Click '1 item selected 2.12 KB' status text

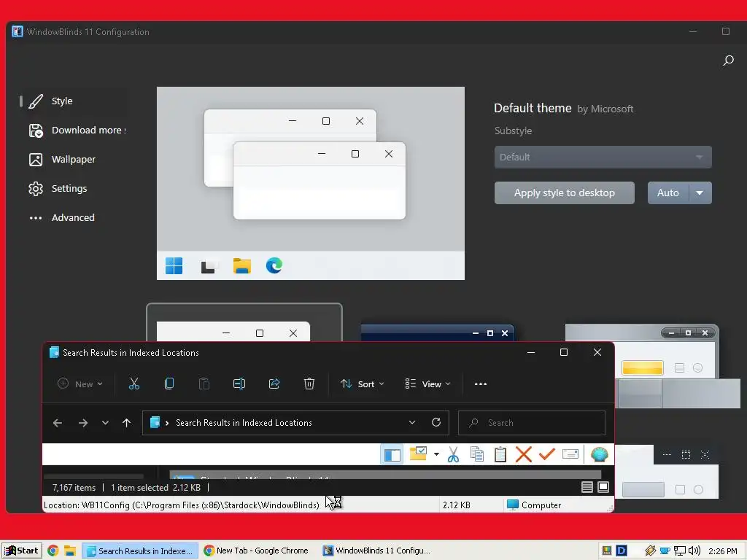(155, 488)
